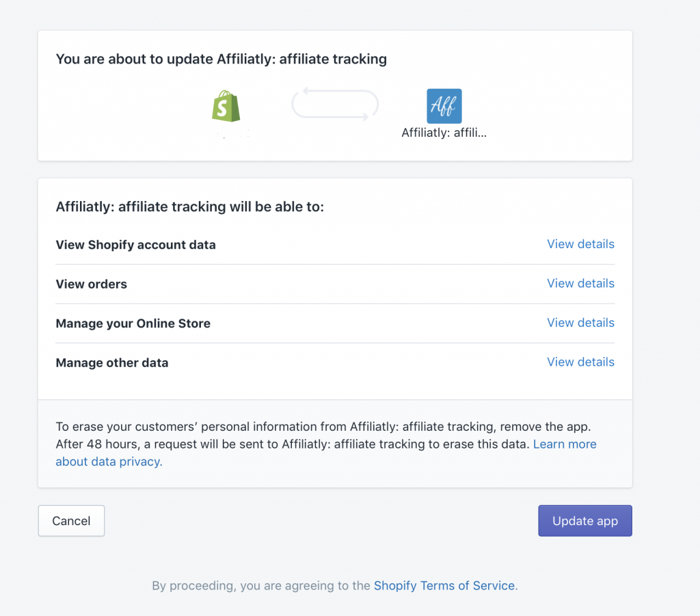700x616 pixels.
Task: Show View details for Manage other data
Action: (580, 362)
